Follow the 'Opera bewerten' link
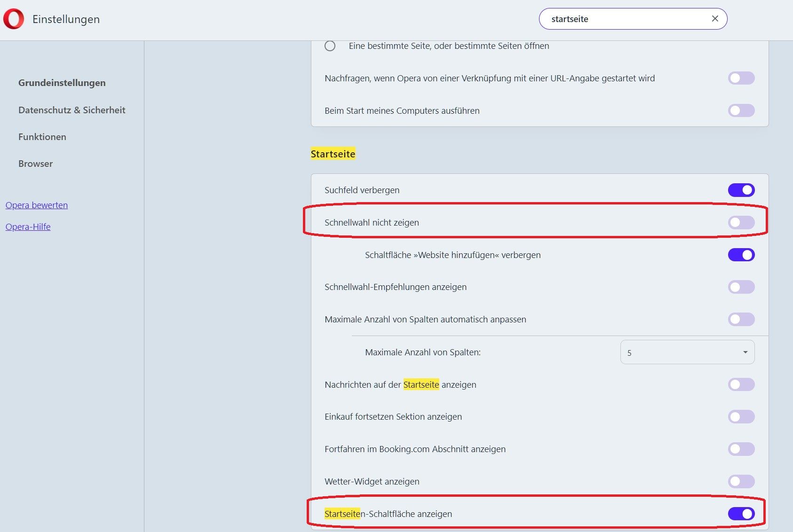The width and height of the screenshot is (793, 532). (x=37, y=205)
